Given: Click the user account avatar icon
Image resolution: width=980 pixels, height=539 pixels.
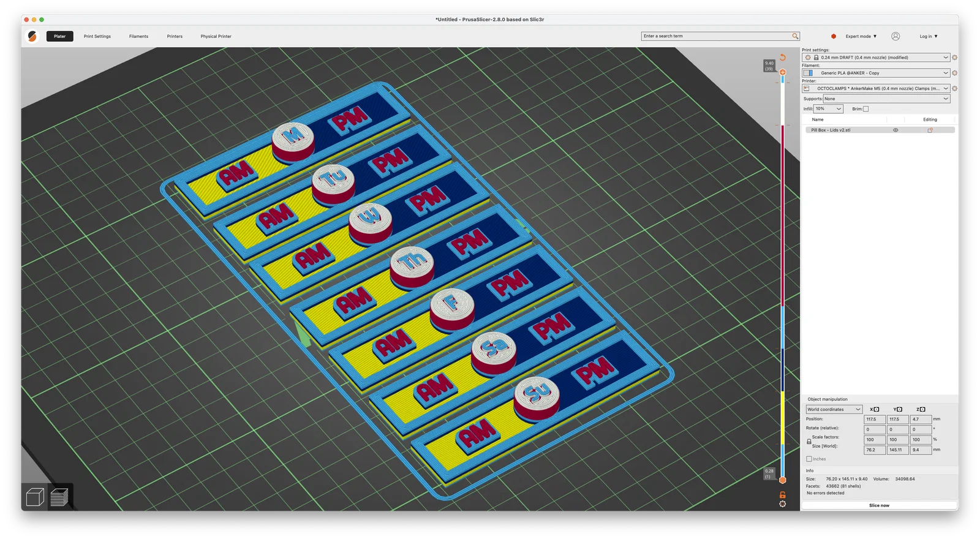Looking at the screenshot, I should pos(895,36).
